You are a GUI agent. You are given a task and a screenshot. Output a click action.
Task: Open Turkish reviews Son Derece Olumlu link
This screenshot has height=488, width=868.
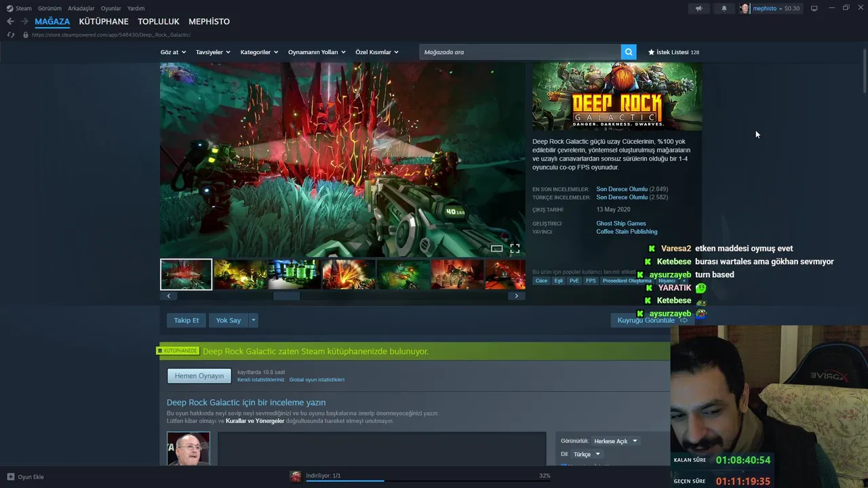pyautogui.click(x=622, y=197)
